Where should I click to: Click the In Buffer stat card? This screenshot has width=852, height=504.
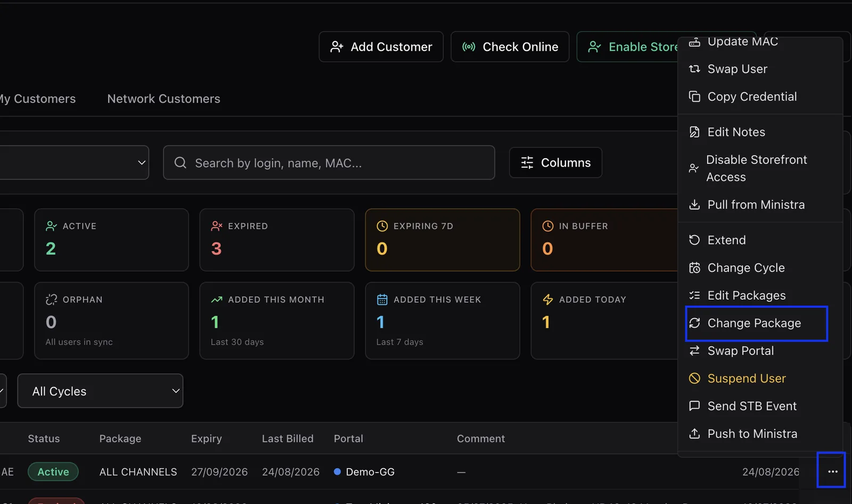click(x=604, y=239)
